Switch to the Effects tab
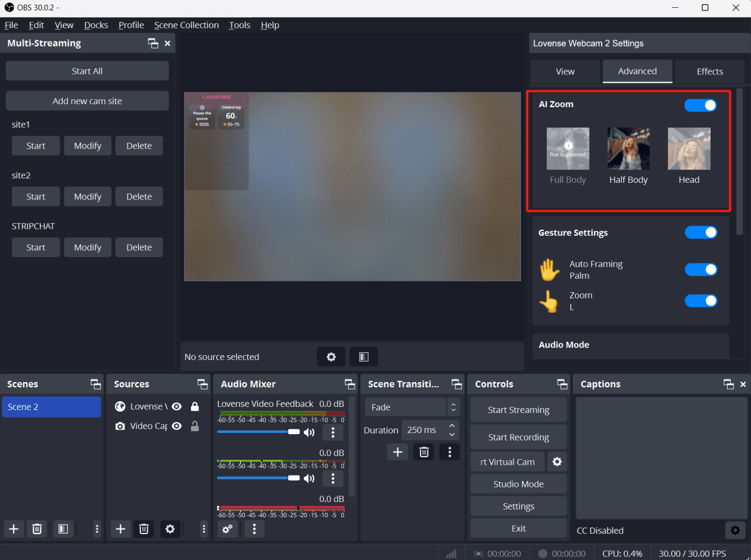The height and width of the screenshot is (560, 751). (709, 71)
